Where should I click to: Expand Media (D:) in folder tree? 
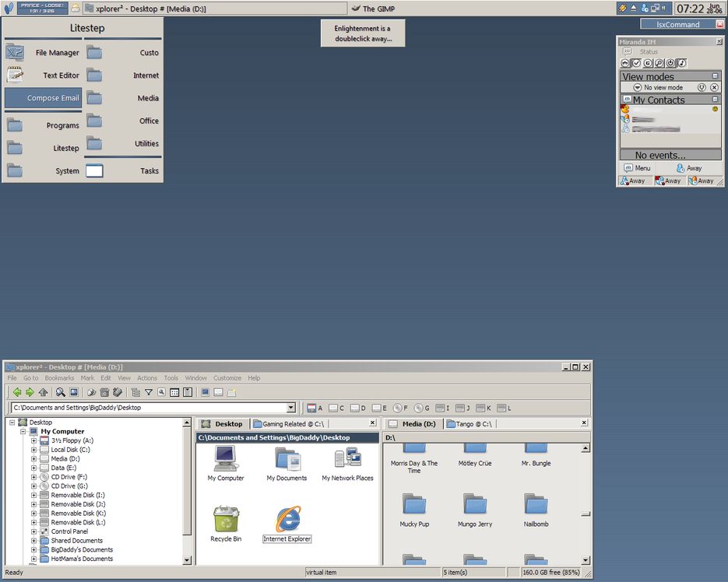[34, 458]
